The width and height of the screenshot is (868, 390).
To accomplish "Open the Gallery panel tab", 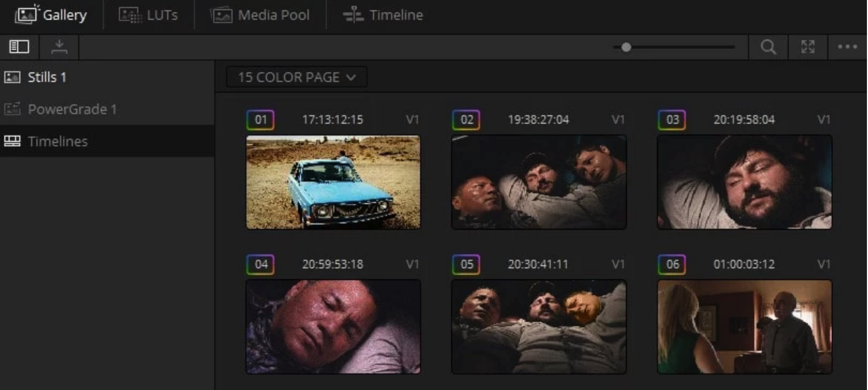I will (51, 15).
